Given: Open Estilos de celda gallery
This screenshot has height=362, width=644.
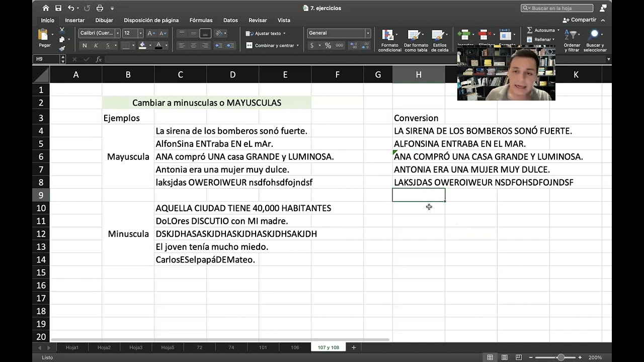Looking at the screenshot, I should (x=439, y=40).
